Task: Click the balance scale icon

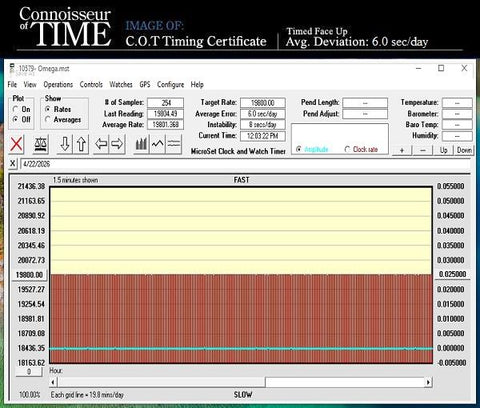Action: pos(41,144)
